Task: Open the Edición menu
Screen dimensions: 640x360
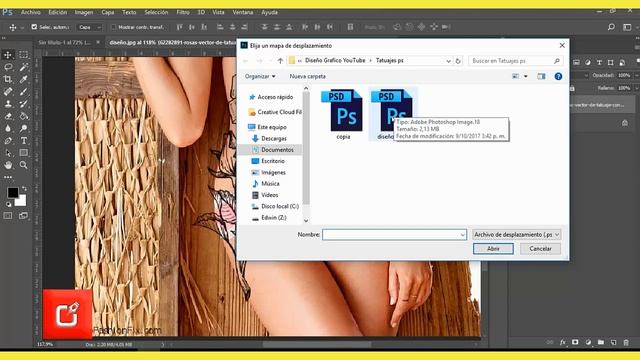Action: pos(58,12)
